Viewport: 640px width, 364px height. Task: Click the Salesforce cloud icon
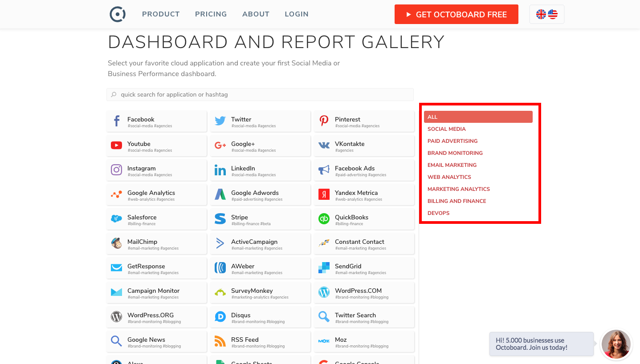[x=116, y=219]
